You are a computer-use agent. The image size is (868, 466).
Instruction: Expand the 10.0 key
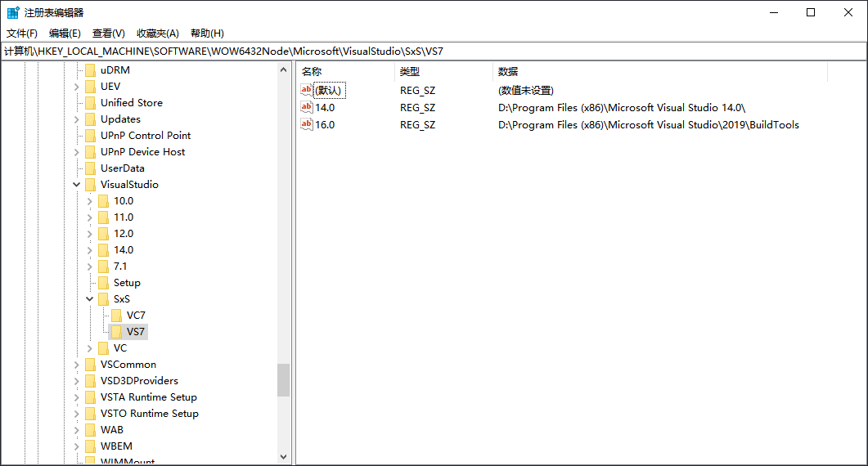point(90,201)
